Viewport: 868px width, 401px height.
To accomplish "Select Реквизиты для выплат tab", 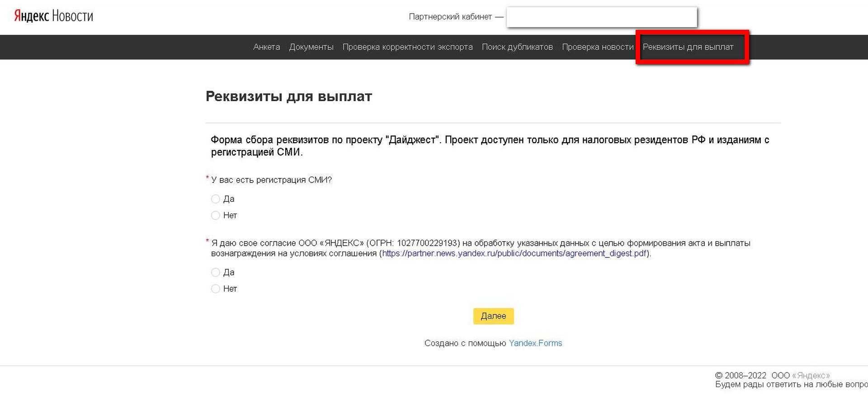I will pyautogui.click(x=688, y=47).
